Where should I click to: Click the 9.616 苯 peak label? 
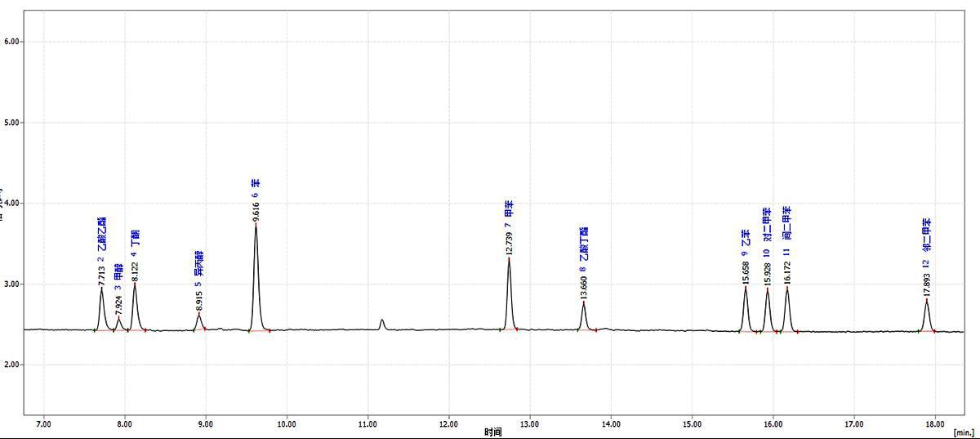[x=256, y=200]
